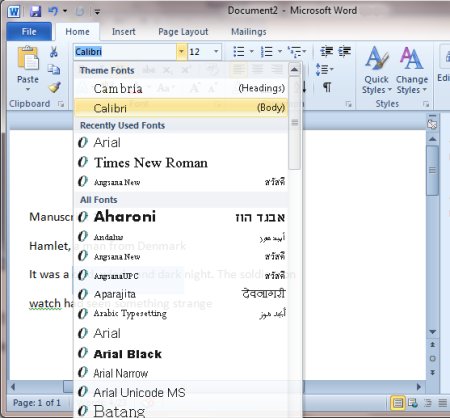Screen dimensions: 450x418
Task: Click the Cut scissors icon
Action: tap(53, 52)
